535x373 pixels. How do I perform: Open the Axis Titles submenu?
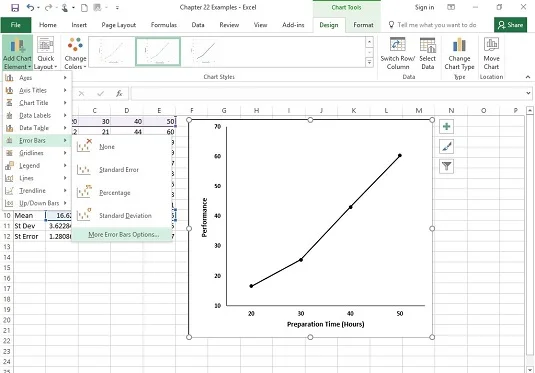pos(36,90)
